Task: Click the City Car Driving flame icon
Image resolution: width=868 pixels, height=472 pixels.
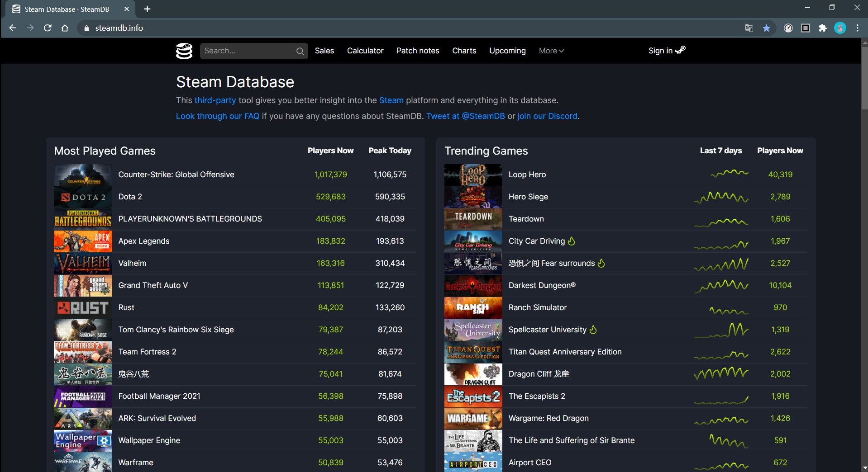Action: [572, 241]
